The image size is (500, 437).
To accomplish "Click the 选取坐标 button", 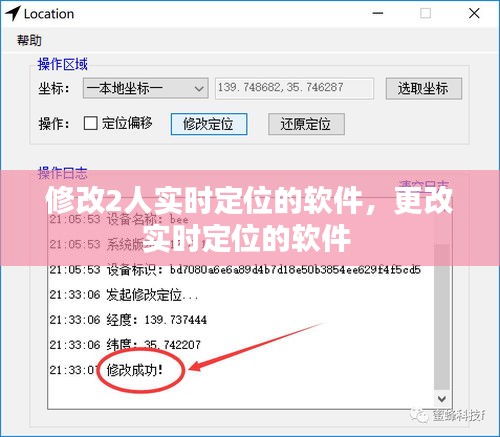I will click(424, 89).
